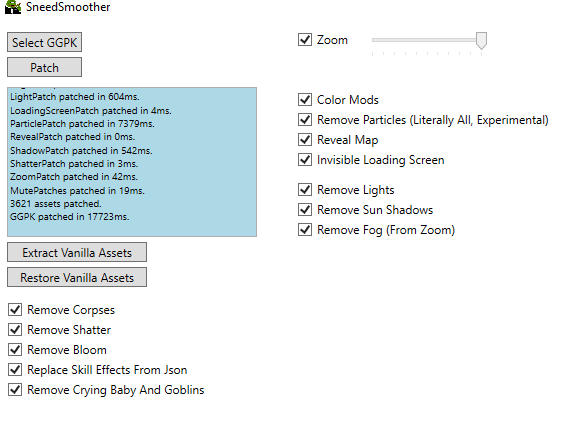Click the Select GGPK button
This screenshot has height=424, width=576.
(x=44, y=42)
